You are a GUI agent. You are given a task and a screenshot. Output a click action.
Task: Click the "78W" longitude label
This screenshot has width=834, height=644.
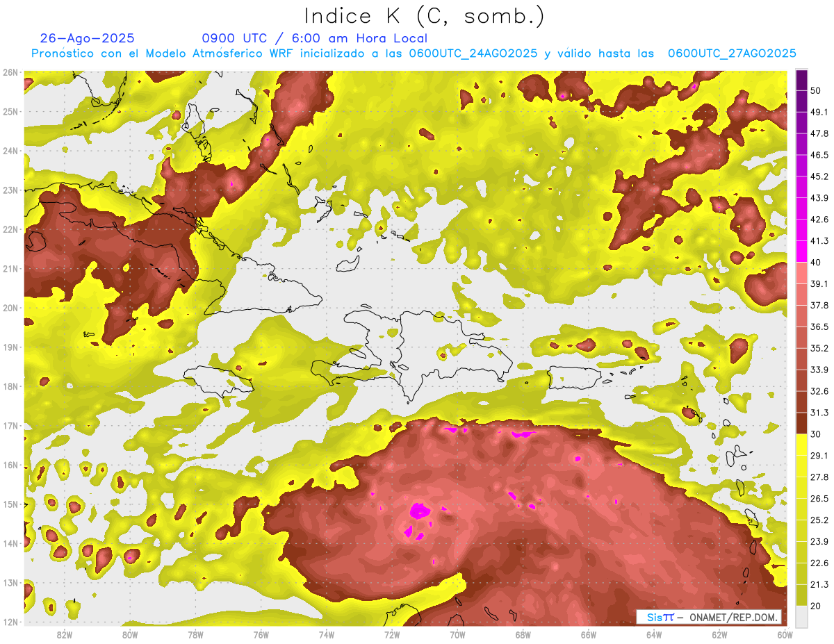click(x=195, y=634)
